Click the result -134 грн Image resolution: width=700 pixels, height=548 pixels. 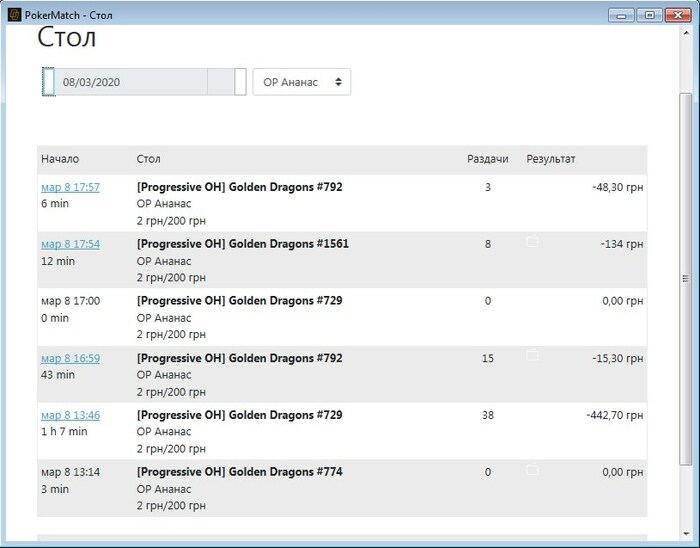click(x=622, y=244)
